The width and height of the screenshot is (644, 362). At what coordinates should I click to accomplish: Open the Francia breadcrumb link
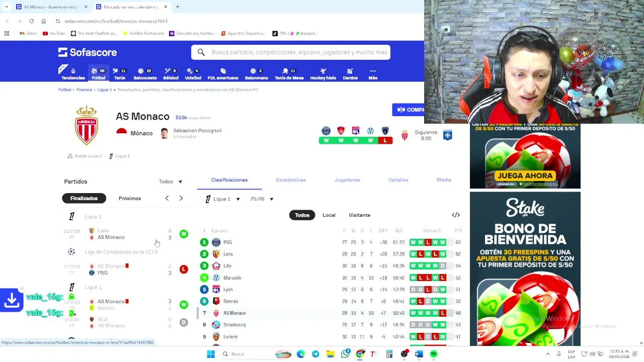coord(84,89)
